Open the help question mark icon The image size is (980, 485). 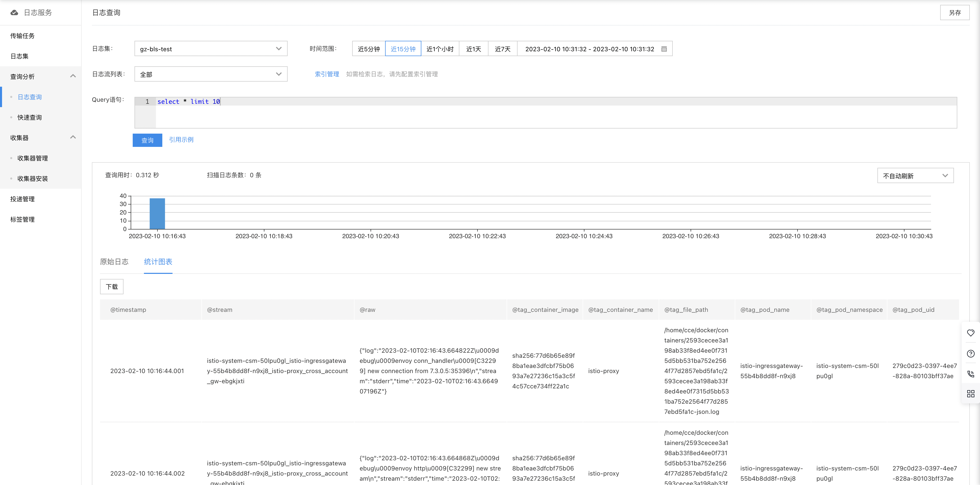(971, 353)
